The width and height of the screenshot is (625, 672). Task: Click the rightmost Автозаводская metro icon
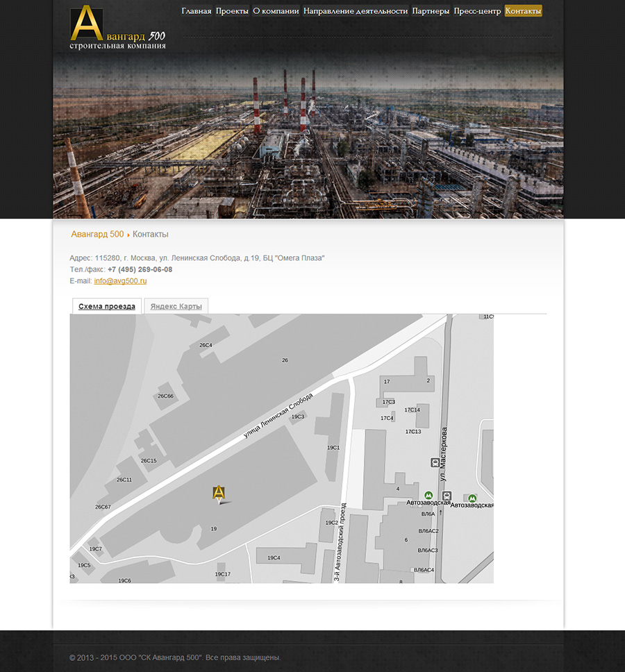tap(472, 497)
